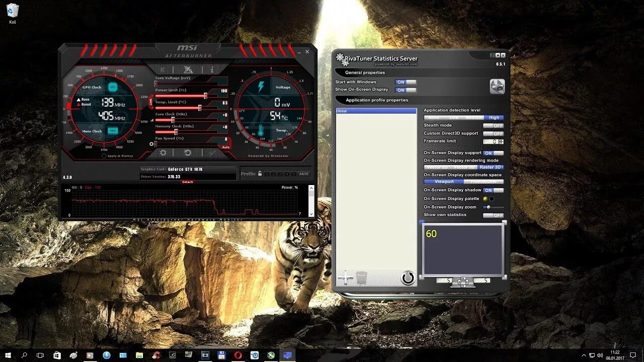Open Opera from the taskbar
Image resolution: width=644 pixels, height=362 pixels.
(238, 355)
